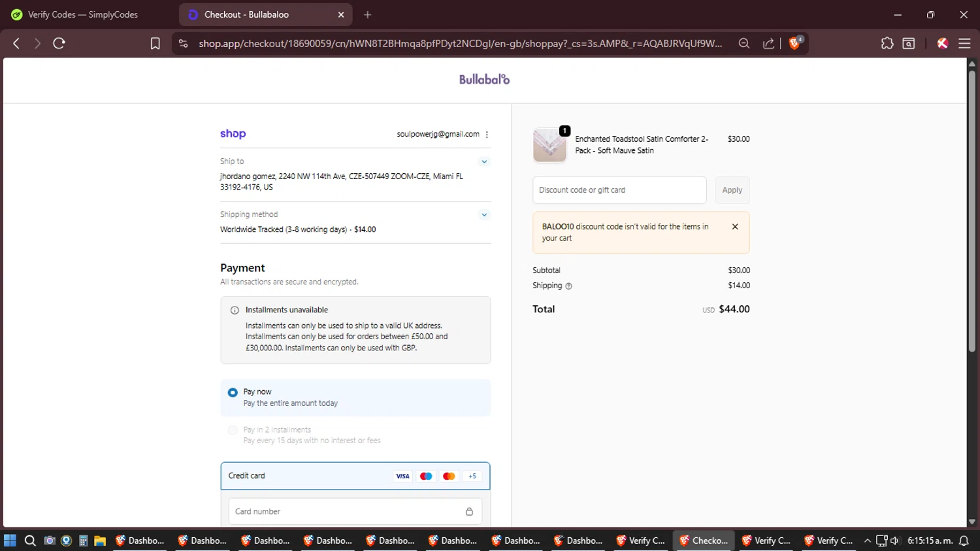Click the soulpowerjg@gmail.com email text
The image size is (980, 551).
pos(438,134)
